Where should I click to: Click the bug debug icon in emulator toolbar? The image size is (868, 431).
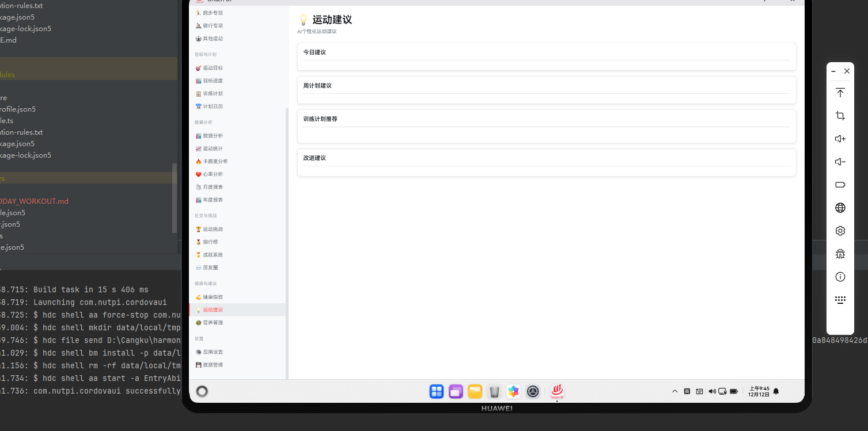[840, 254]
